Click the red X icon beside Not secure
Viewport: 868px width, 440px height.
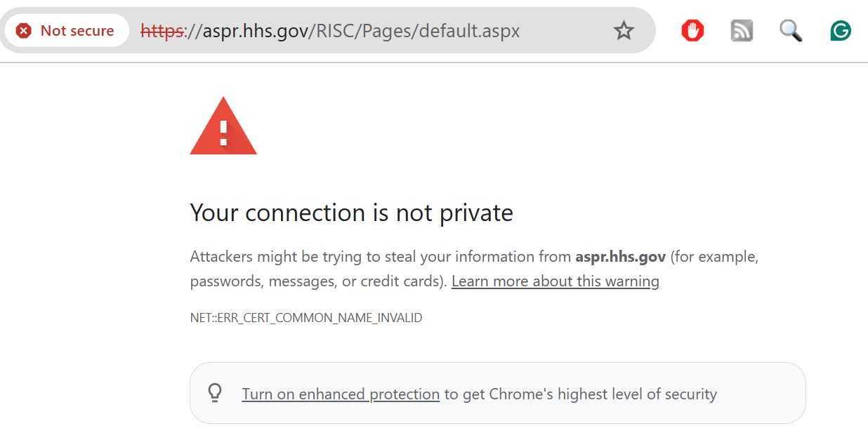[24, 31]
